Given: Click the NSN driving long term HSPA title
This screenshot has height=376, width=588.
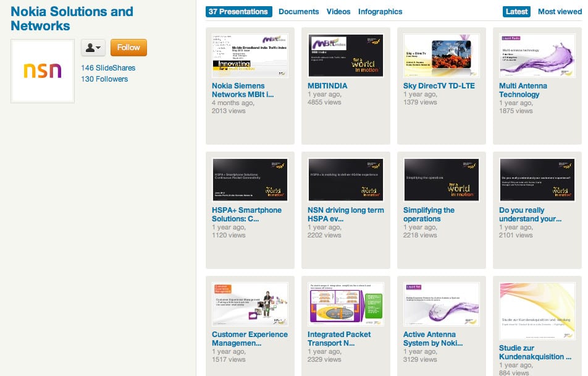Looking at the screenshot, I should click(346, 215).
